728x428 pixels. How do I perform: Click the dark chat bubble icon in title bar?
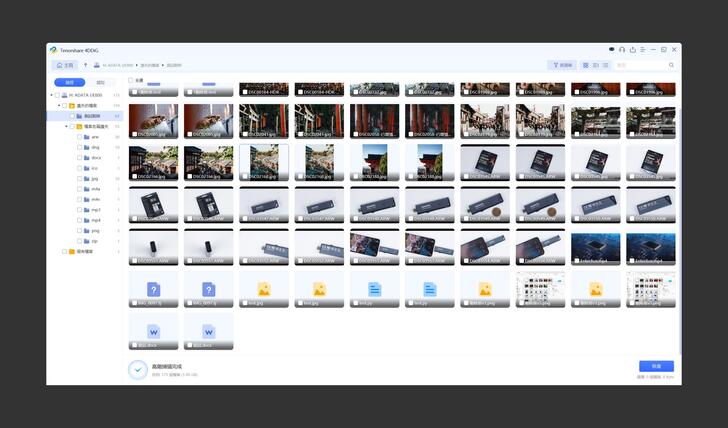click(x=611, y=49)
